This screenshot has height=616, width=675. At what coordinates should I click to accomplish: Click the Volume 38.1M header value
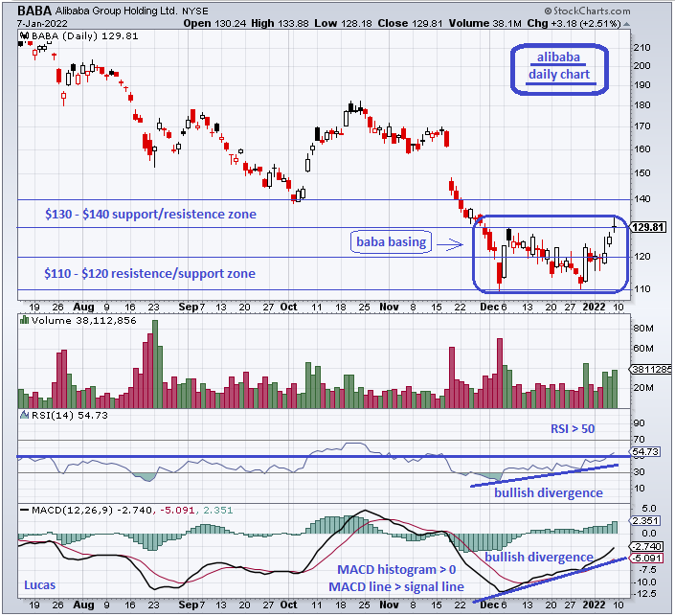click(x=484, y=23)
